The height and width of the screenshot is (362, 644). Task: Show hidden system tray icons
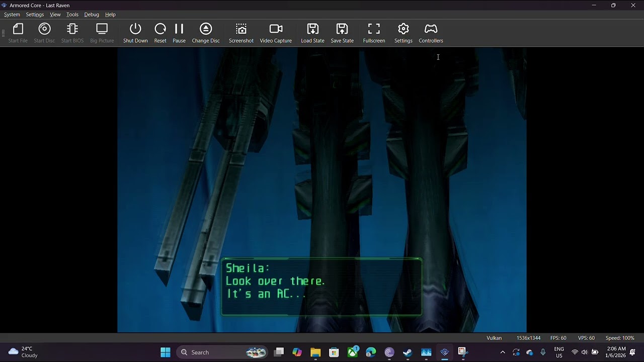click(x=502, y=352)
